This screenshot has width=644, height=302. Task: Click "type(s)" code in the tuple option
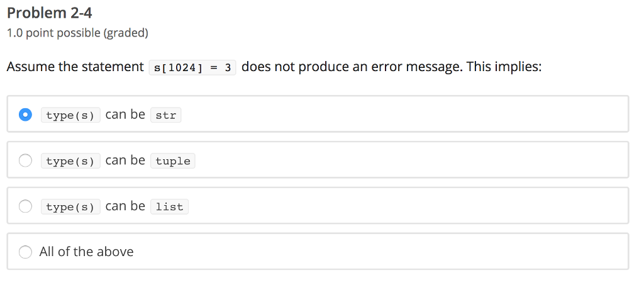(x=70, y=161)
